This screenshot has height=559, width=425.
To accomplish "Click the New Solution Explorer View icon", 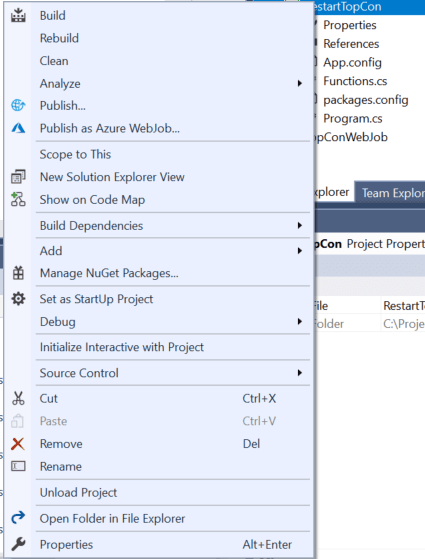I will click(x=18, y=177).
